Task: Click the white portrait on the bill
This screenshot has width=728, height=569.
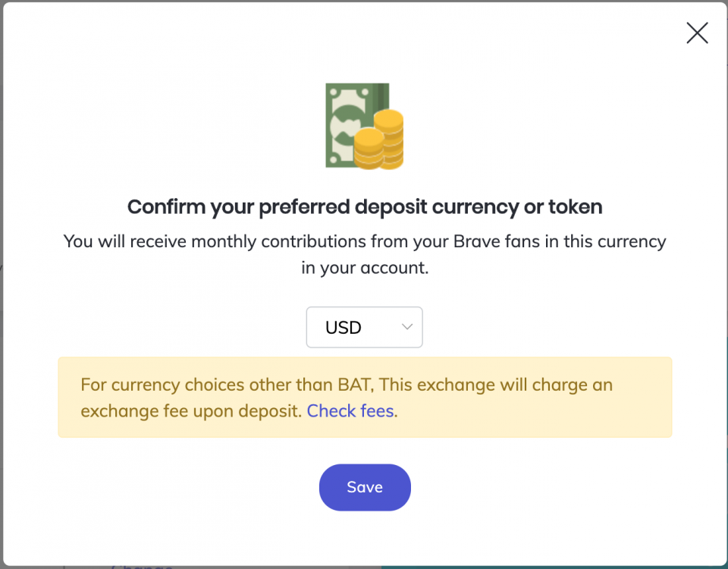Action: [x=345, y=125]
